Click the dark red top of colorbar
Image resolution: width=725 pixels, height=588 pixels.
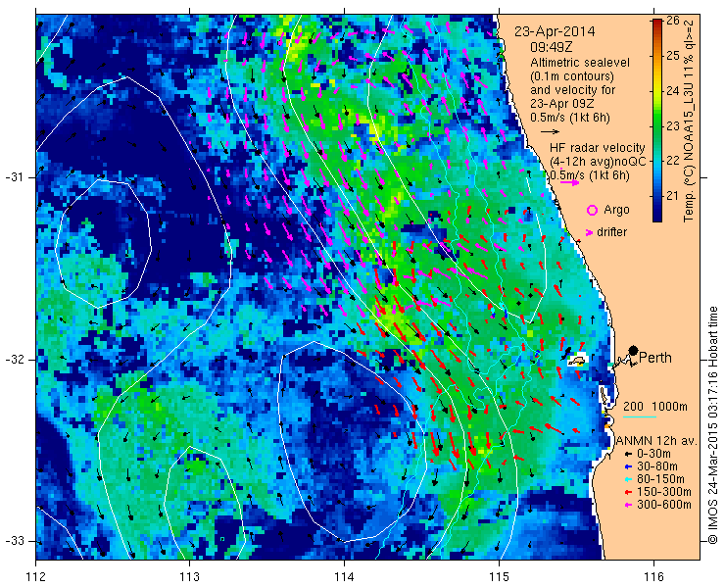[x=657, y=24]
